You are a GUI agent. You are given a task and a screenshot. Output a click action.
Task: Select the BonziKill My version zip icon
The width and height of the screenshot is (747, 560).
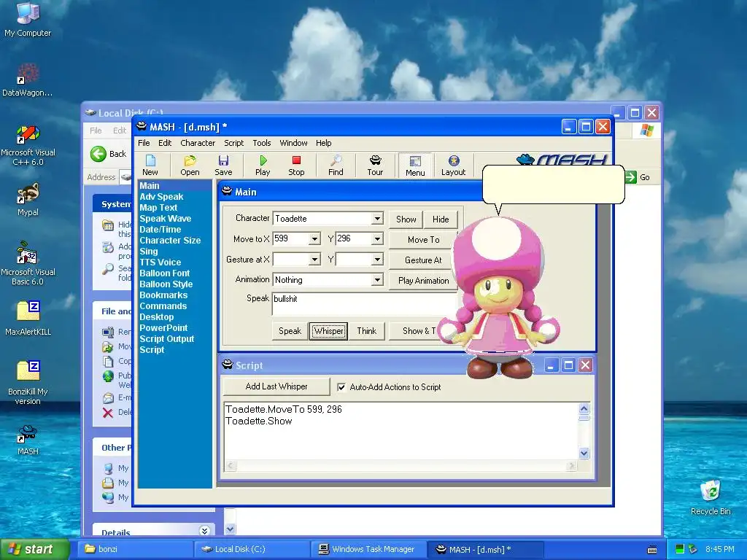pyautogui.click(x=28, y=382)
